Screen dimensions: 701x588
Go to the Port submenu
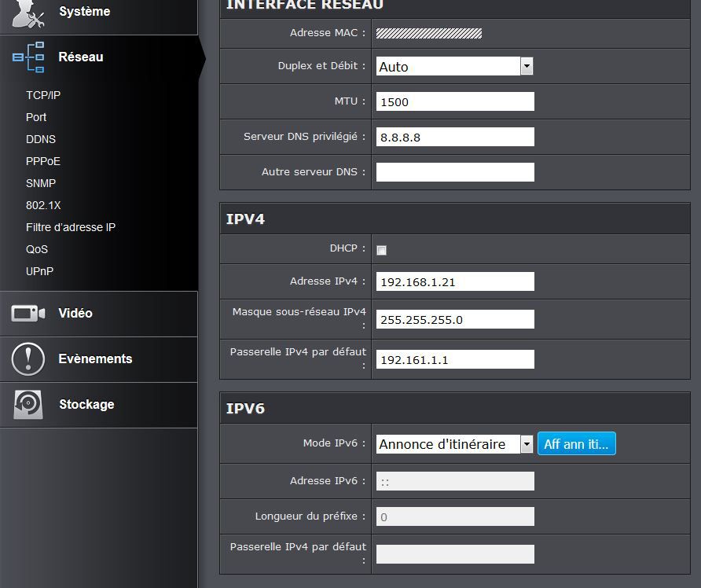(36, 117)
